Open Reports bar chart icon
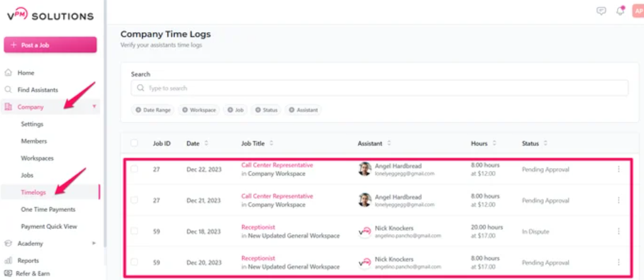Viewport: 644px width, 280px height. 8,260
